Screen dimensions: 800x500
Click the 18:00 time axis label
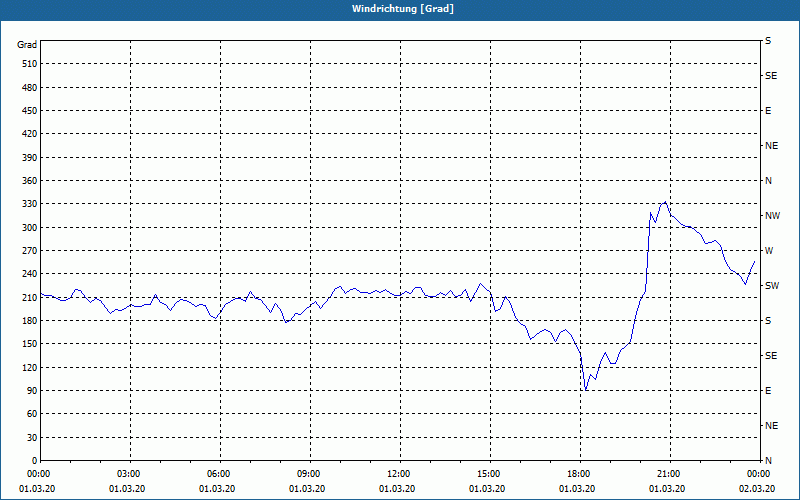coord(581,474)
